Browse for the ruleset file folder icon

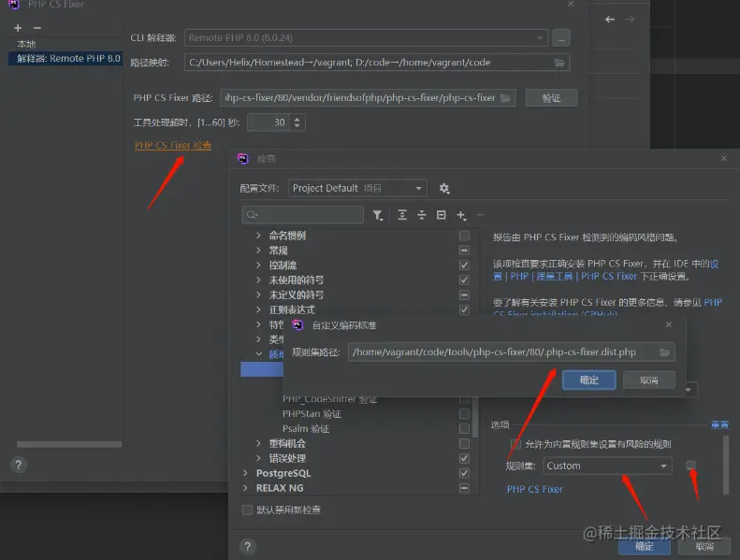pyautogui.click(x=664, y=352)
